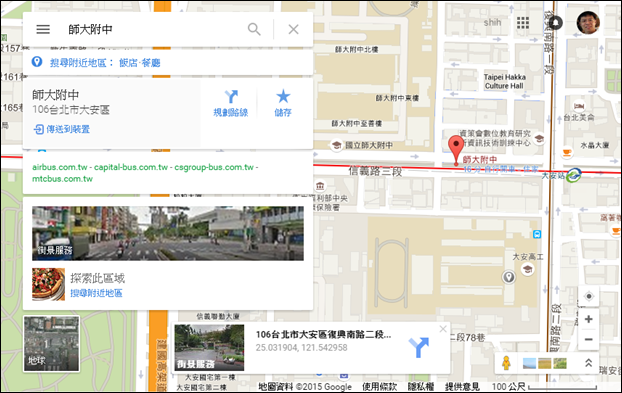Click 提供意見 feedback link
This screenshot has width=622, height=393.
point(462,387)
